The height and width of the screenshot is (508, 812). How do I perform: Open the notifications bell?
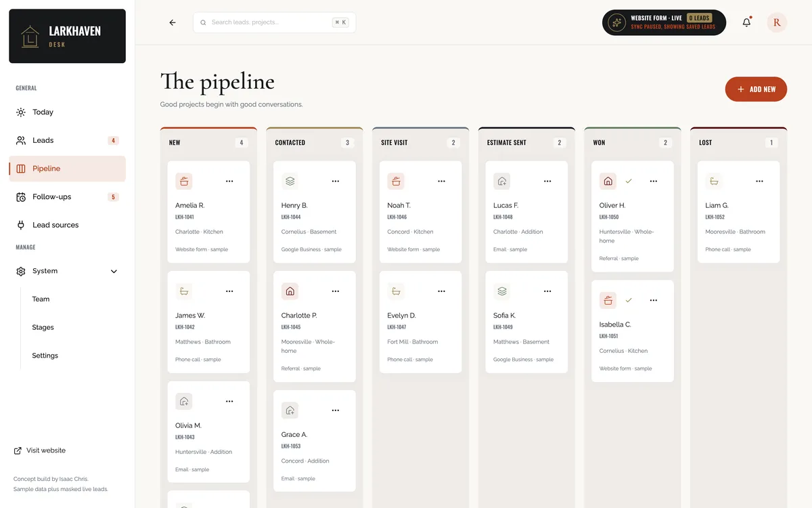click(747, 22)
